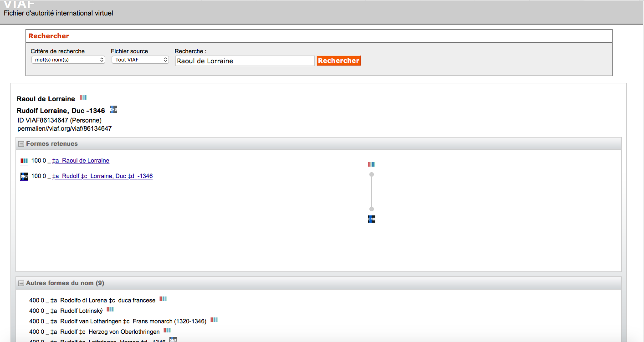Click Rudolf Herzog von Oberlothringen entry
Image resolution: width=644 pixels, height=342 pixels.
click(x=95, y=332)
